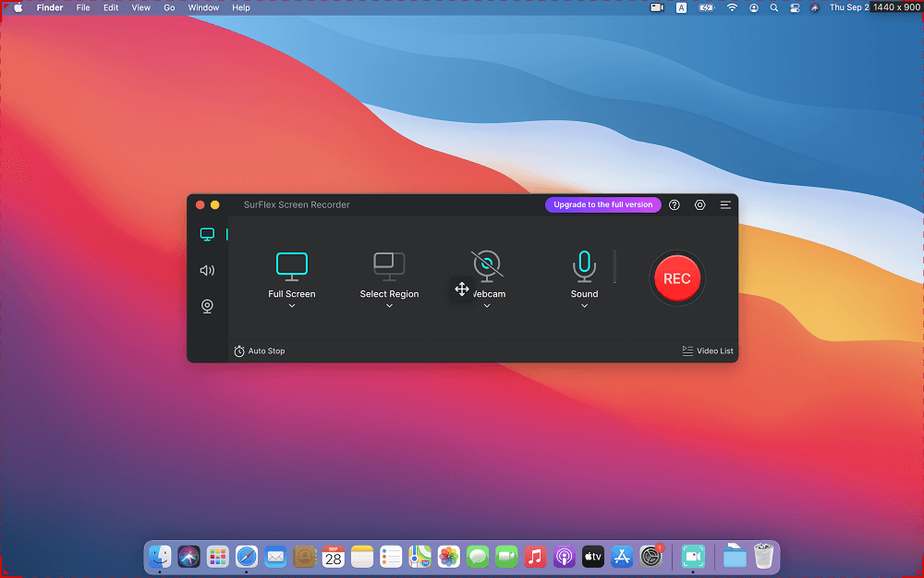Open Contacts from the Dock
924x578 pixels.
(x=305, y=556)
